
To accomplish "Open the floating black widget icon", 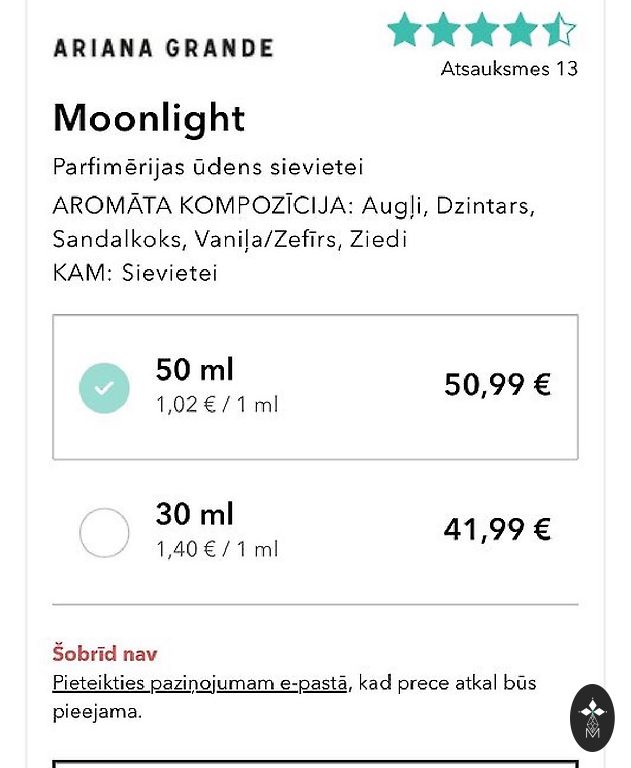I will point(592,717).
